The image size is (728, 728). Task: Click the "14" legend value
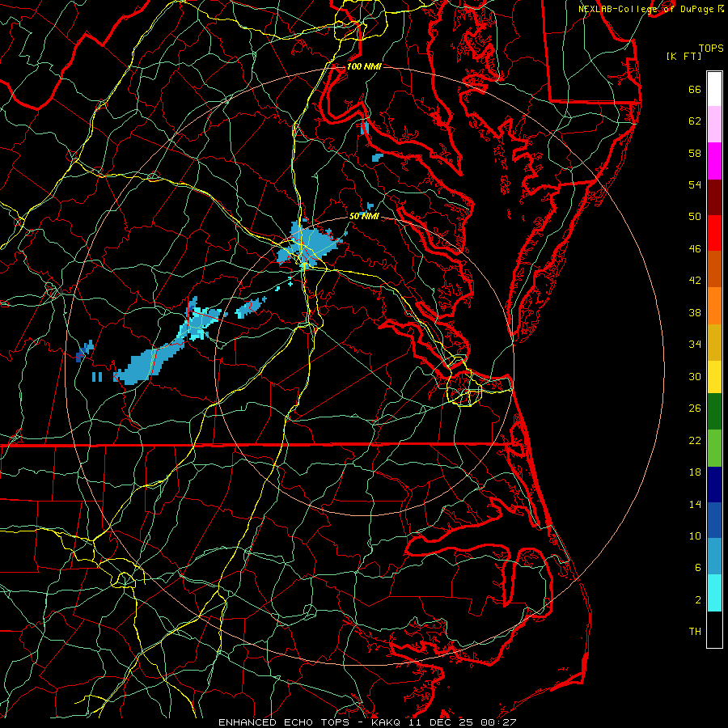pos(695,504)
